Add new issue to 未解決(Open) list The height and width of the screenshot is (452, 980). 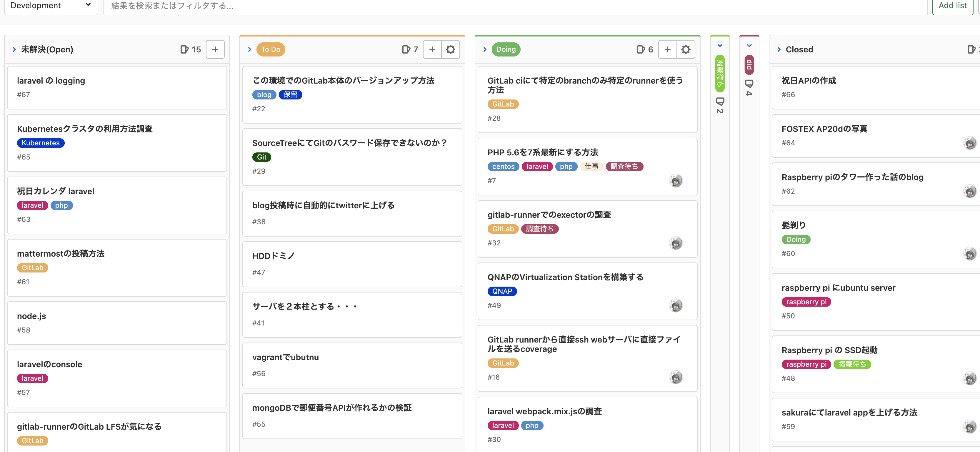(215, 49)
